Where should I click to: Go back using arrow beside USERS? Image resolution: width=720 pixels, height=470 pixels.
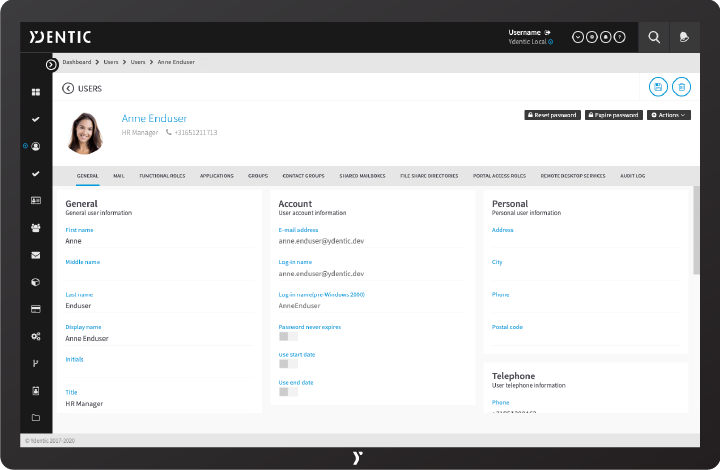68,88
